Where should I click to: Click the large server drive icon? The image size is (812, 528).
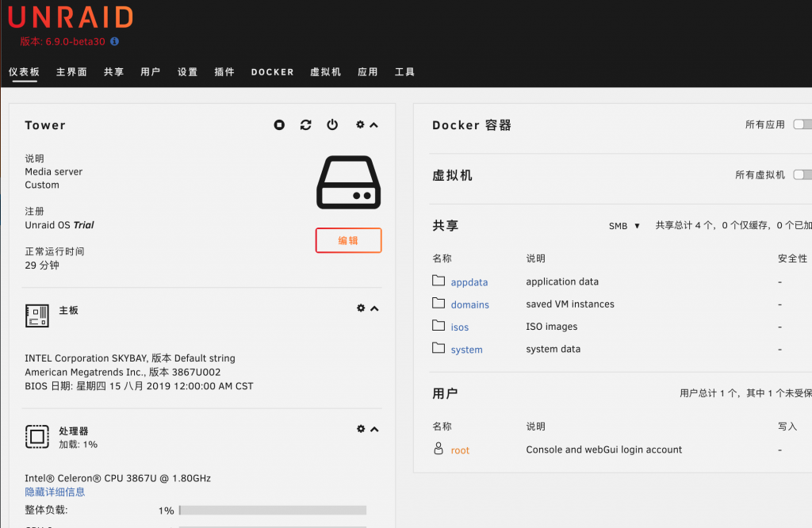click(349, 182)
